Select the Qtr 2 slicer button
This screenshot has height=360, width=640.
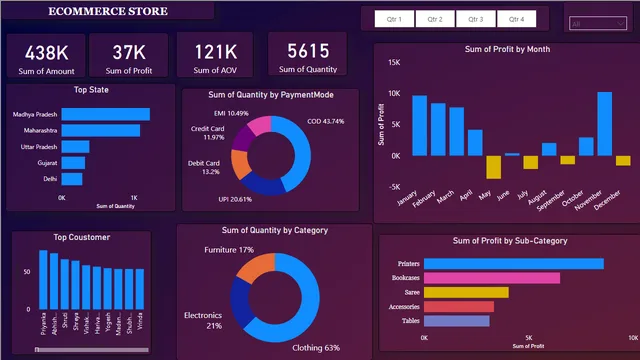[x=435, y=19]
